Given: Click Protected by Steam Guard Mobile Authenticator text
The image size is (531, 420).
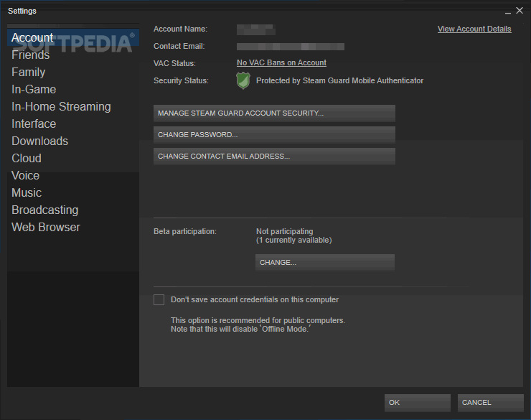Looking at the screenshot, I should (x=339, y=80).
